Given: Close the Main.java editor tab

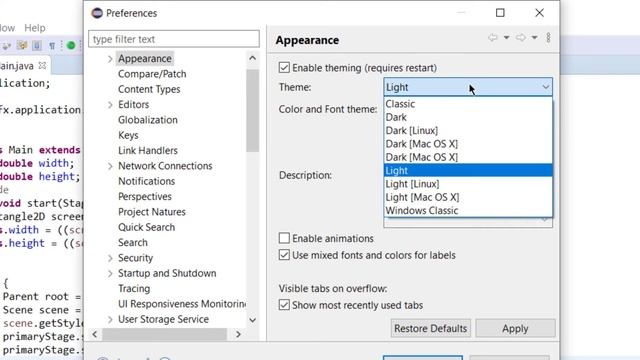Looking at the screenshot, I should (x=42, y=65).
